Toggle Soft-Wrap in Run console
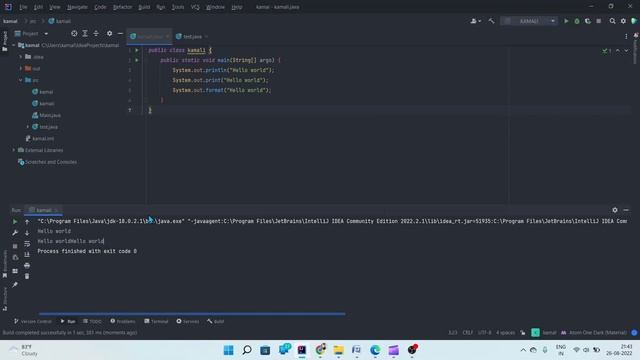Viewport: 640px width, 360px height. [x=27, y=244]
